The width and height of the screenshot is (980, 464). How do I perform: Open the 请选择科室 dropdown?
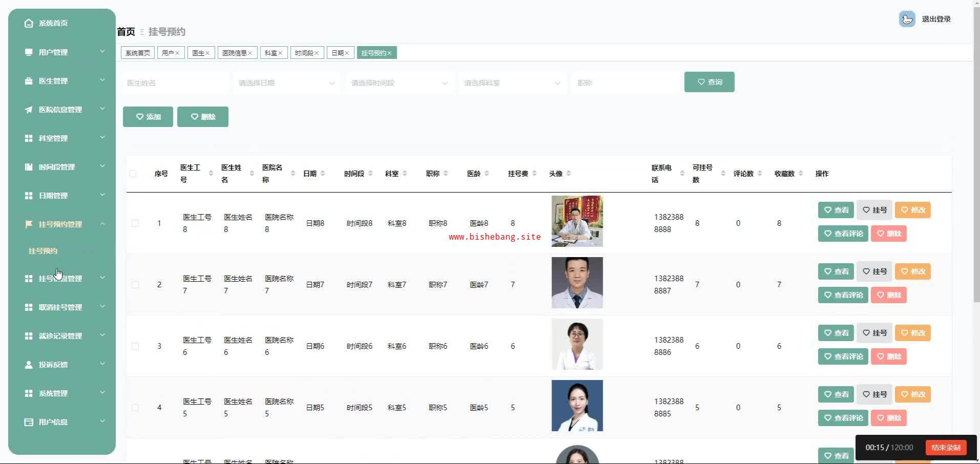[513, 83]
